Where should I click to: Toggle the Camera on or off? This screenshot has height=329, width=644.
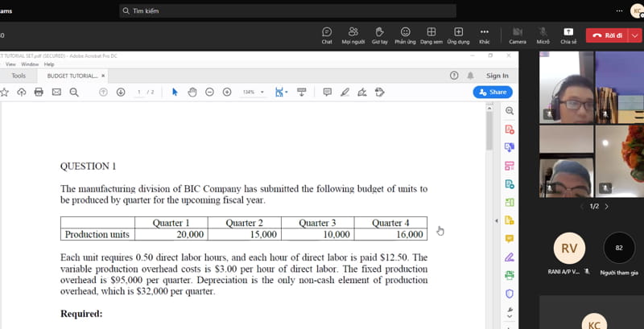518,35
